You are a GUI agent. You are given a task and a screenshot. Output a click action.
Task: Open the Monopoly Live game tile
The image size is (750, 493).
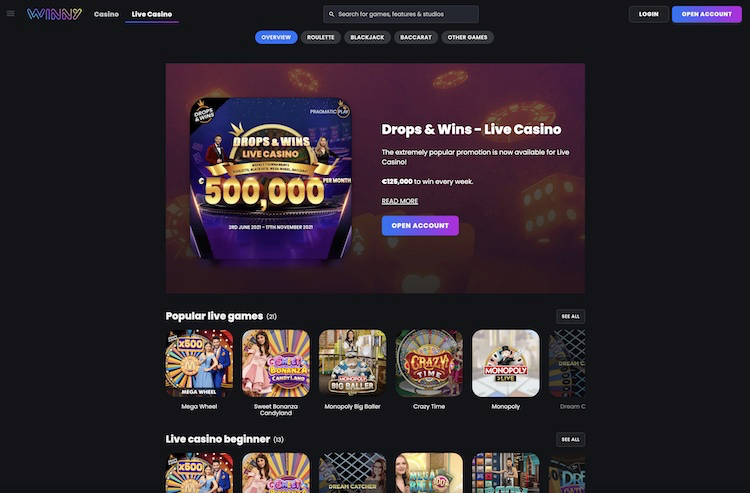(x=506, y=363)
